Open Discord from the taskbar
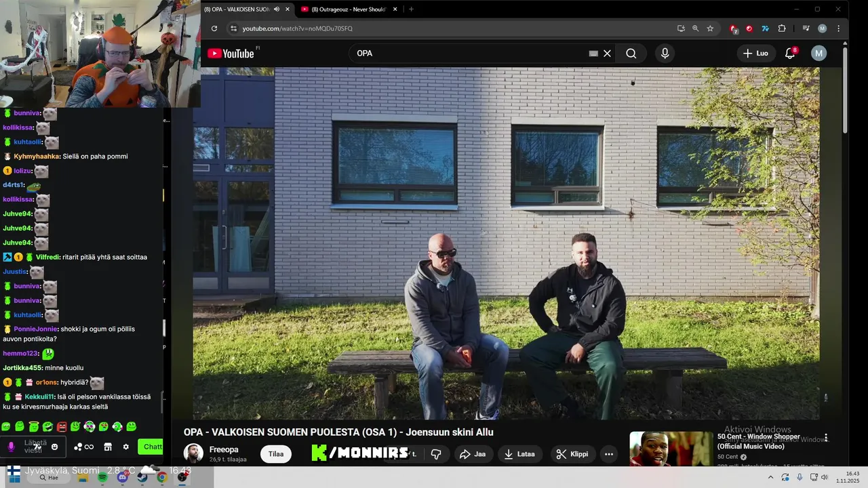This screenshot has width=868, height=488. pos(122,477)
